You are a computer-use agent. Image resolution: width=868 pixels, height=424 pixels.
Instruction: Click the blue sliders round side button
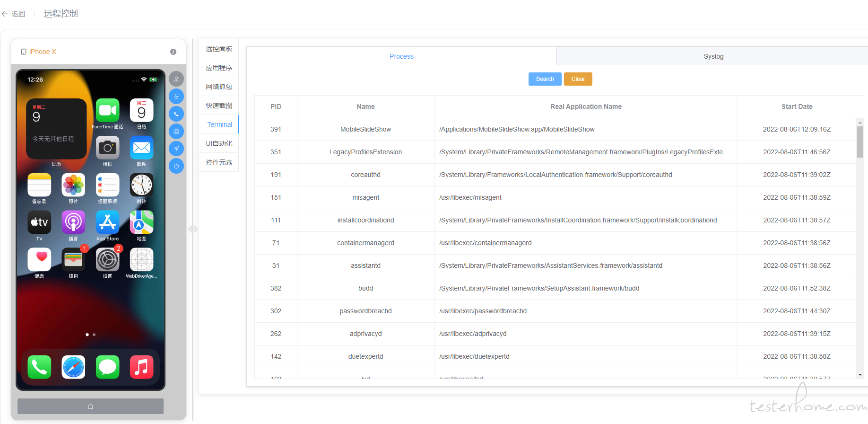click(x=176, y=97)
